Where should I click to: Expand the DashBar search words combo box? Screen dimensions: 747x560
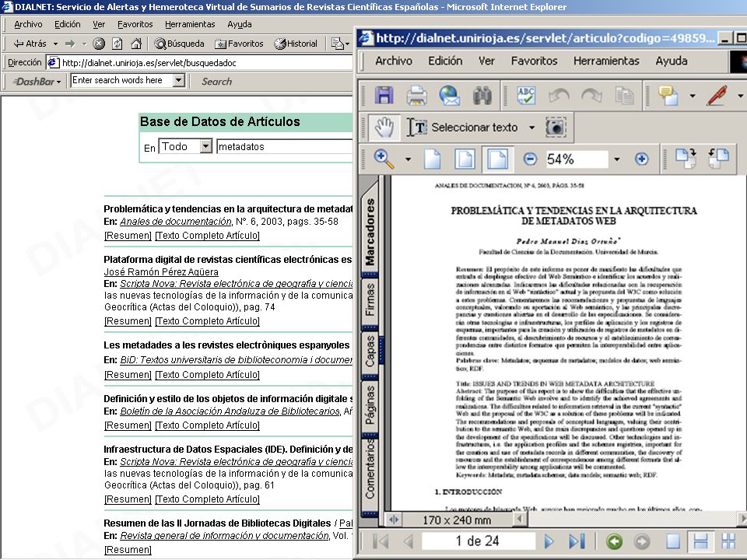179,80
